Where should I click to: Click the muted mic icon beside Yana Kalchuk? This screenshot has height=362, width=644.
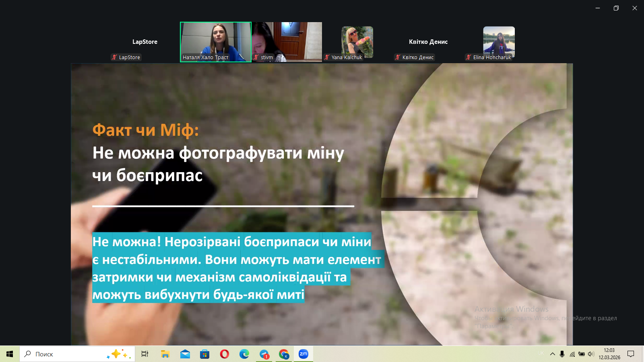[327, 58]
